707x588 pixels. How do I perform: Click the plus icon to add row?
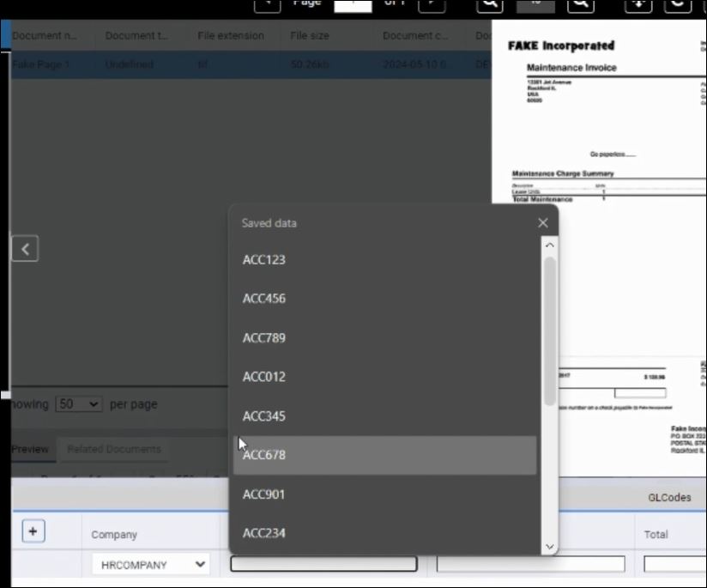(33, 531)
